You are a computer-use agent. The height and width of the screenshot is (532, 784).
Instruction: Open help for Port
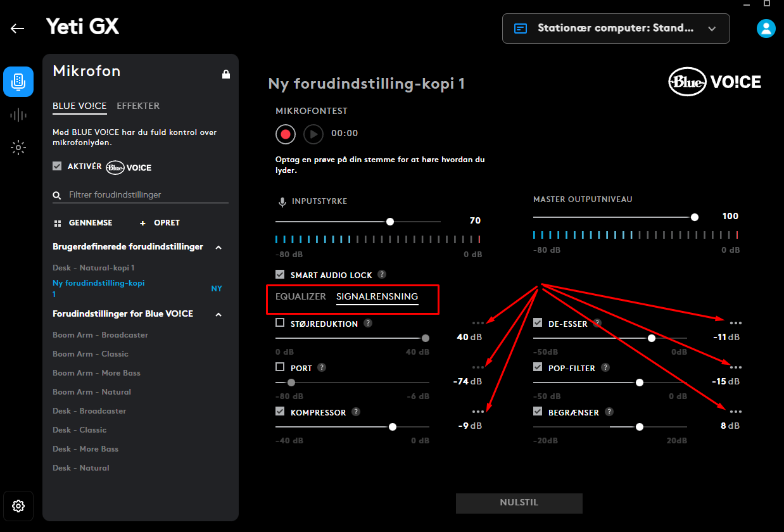coord(322,367)
